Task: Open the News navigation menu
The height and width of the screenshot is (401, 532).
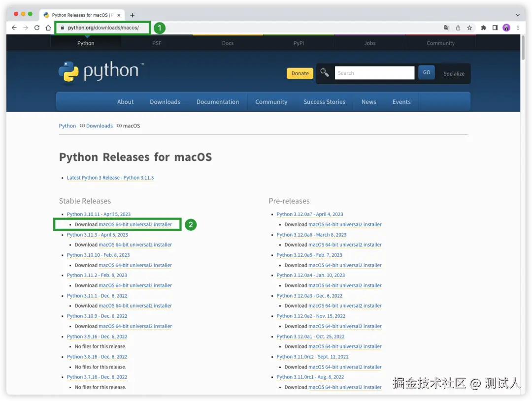Action: point(369,102)
